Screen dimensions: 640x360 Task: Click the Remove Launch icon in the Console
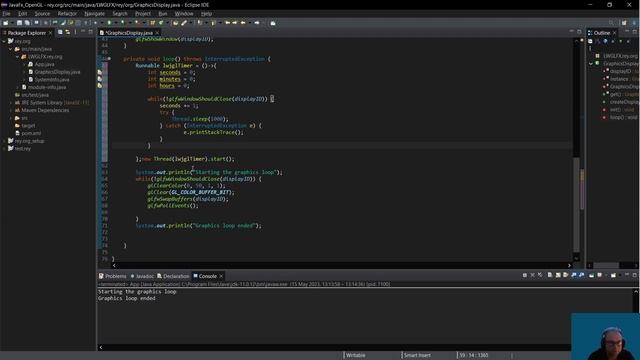click(x=533, y=276)
